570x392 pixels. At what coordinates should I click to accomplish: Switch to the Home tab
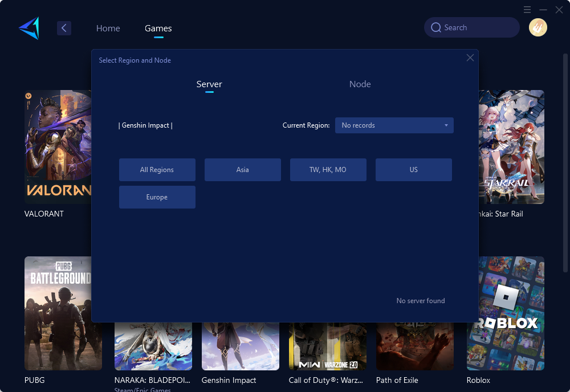coord(108,28)
